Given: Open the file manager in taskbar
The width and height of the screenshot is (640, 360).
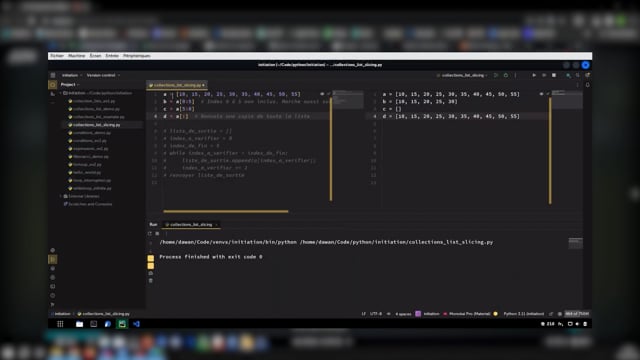Looking at the screenshot, I should tap(79, 324).
